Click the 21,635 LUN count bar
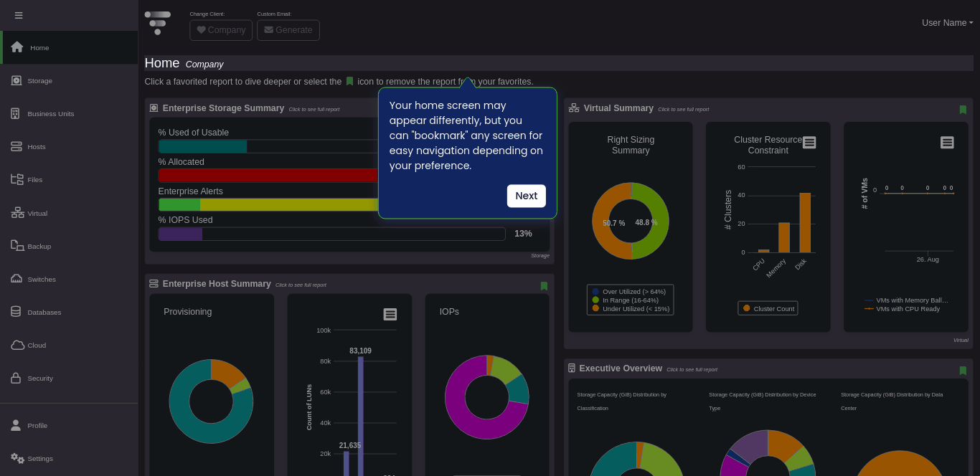980x476 pixels. (347, 463)
